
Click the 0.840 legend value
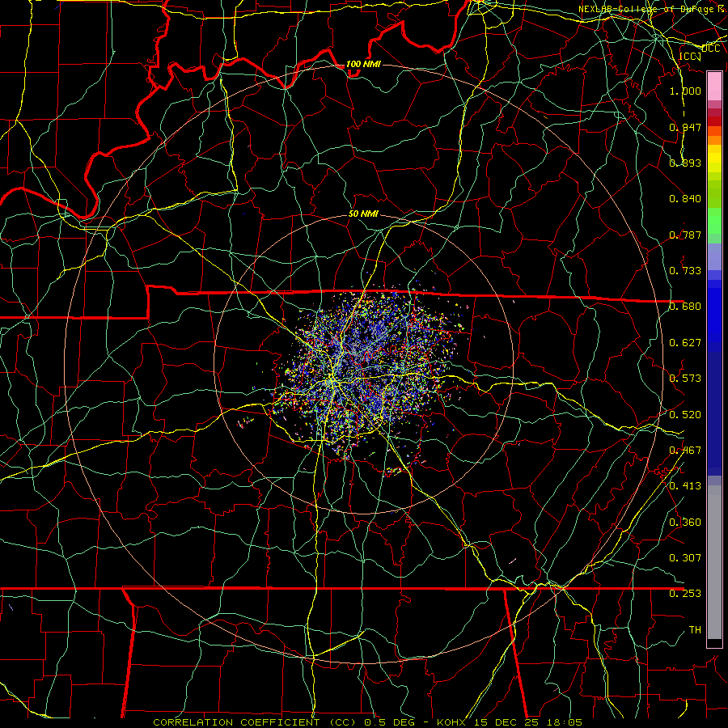tap(685, 199)
